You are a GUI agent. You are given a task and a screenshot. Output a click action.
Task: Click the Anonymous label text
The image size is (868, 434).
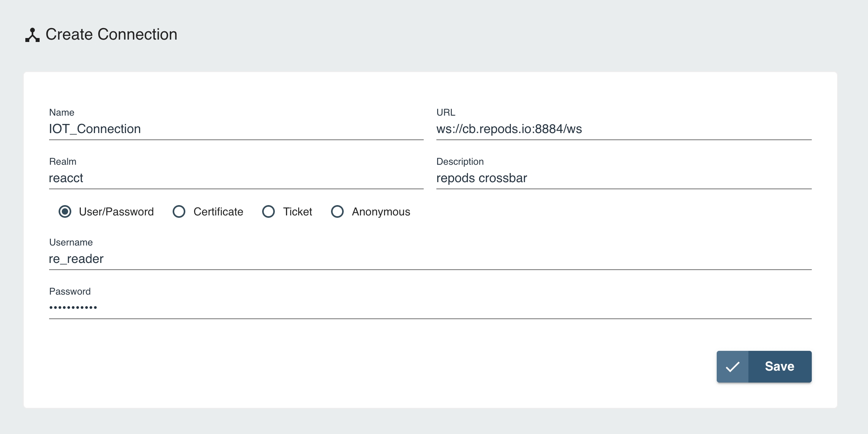point(381,212)
